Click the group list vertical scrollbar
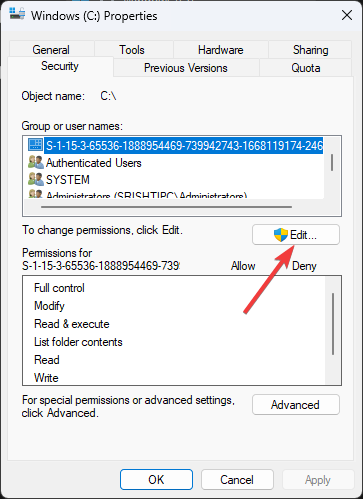The height and width of the screenshot is (499, 363). pos(332,162)
